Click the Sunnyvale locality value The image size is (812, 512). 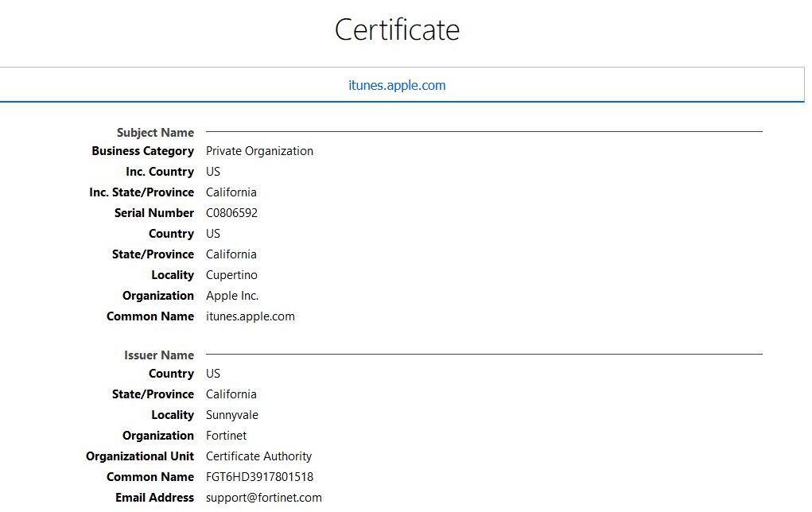[231, 415]
